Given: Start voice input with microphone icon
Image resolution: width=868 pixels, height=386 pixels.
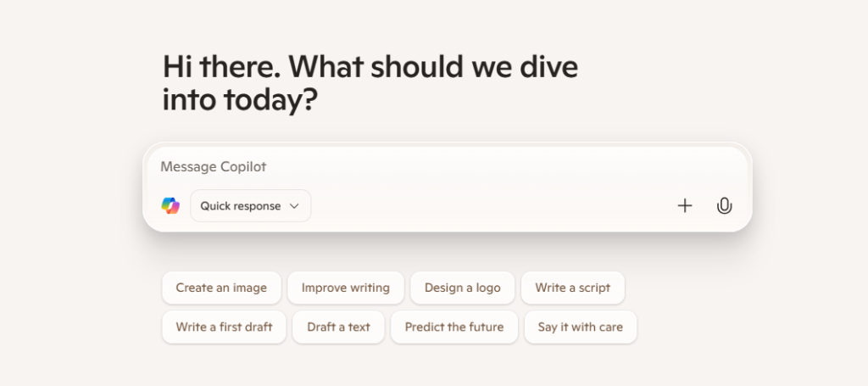Looking at the screenshot, I should coord(724,206).
